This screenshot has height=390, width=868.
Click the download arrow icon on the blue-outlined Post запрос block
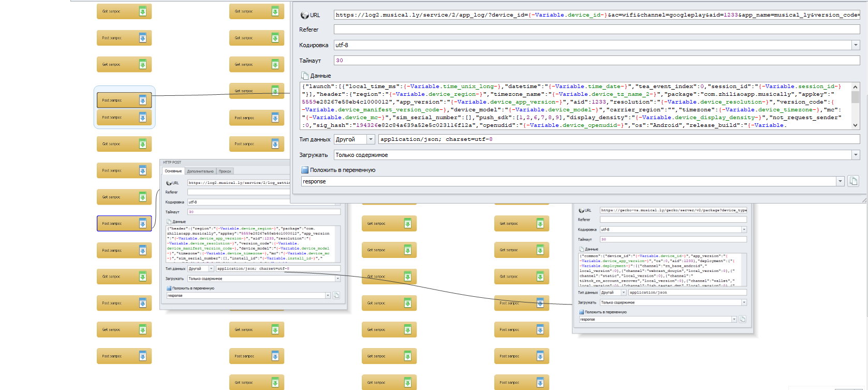142,224
